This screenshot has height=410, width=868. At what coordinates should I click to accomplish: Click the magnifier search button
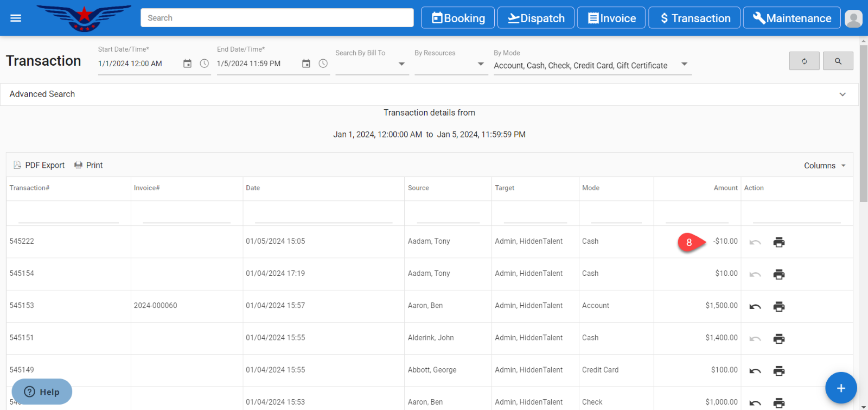(838, 61)
